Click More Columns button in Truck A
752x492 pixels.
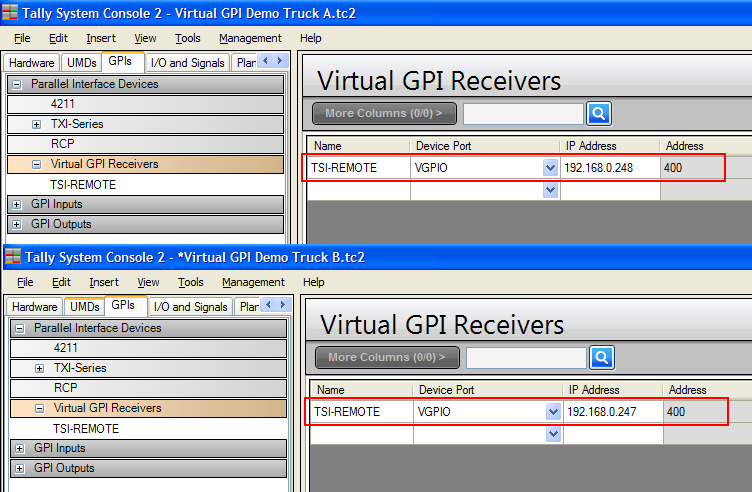point(384,114)
